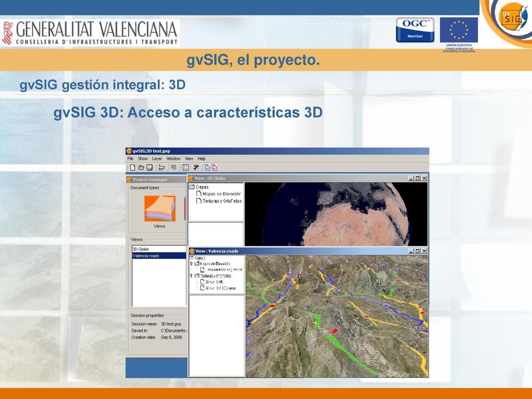The width and height of the screenshot is (532, 399).
Task: Click the View : Valencia roads title bar
Action: pyautogui.click(x=308, y=251)
